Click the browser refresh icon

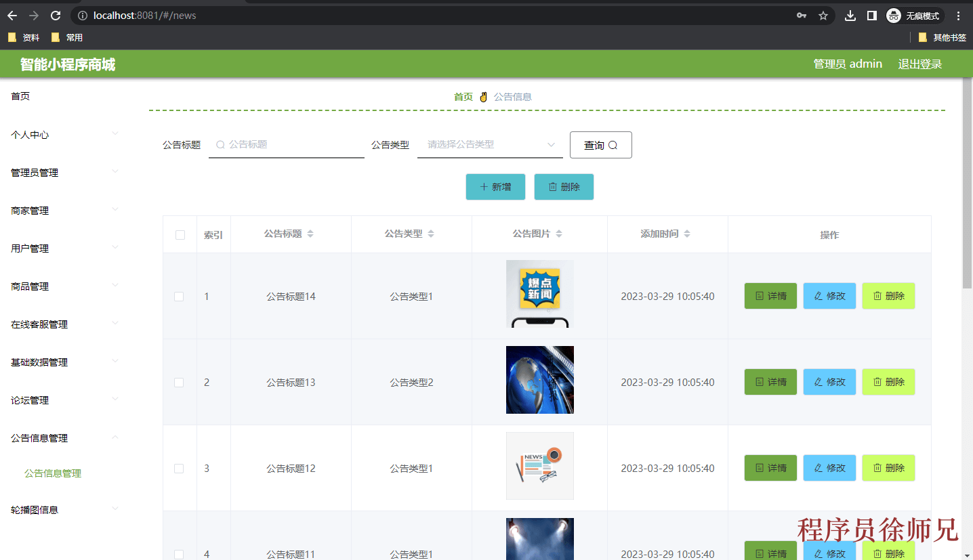click(56, 15)
